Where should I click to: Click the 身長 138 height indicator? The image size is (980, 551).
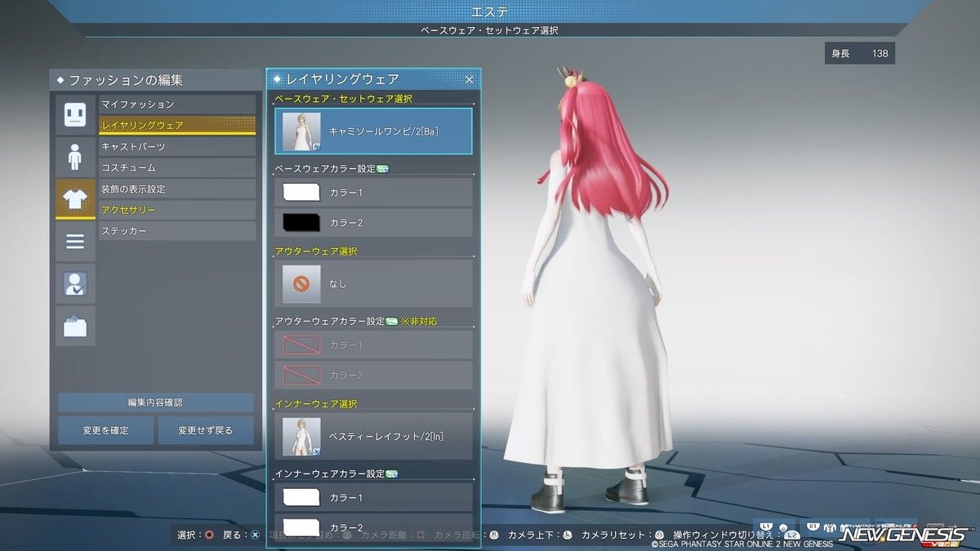point(859,54)
